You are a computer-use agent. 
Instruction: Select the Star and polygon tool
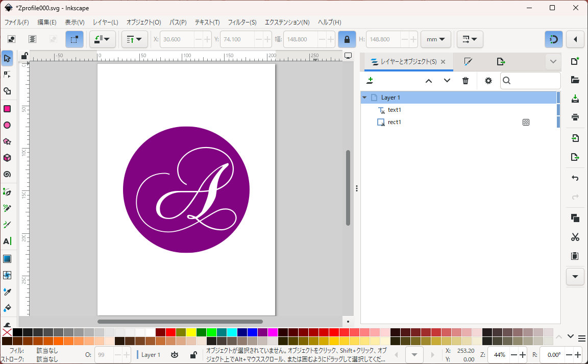coord(7,141)
